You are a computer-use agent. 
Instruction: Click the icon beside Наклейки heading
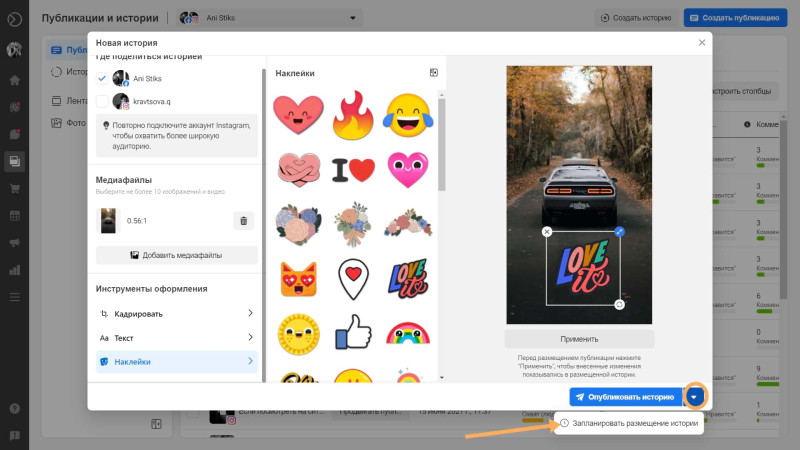tap(434, 73)
